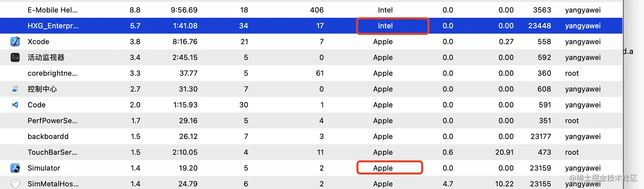Click the Simulator app icon
The image size is (644, 189).
coord(15,168)
